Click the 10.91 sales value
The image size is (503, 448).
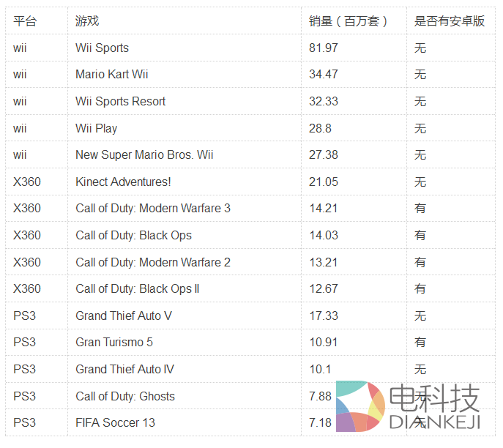point(324,342)
